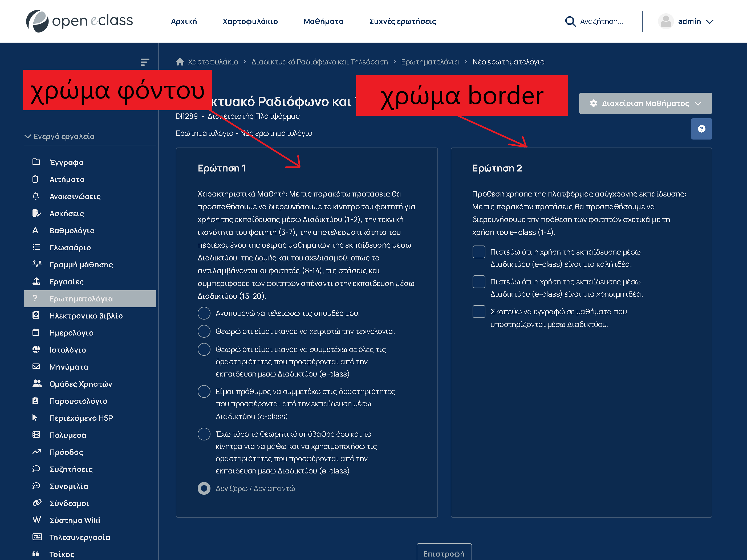The image size is (747, 560).
Task: Click the Ημερολόγιο calendar icon
Action: [36, 332]
